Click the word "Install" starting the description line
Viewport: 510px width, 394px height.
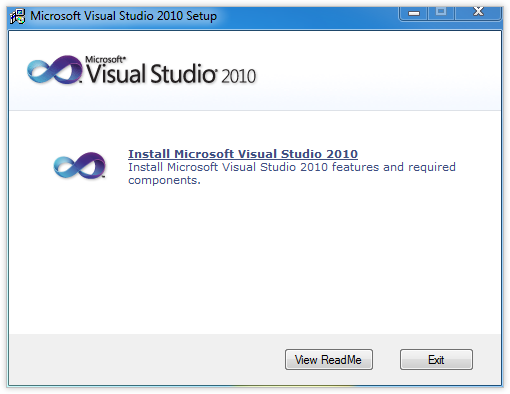tap(145, 167)
